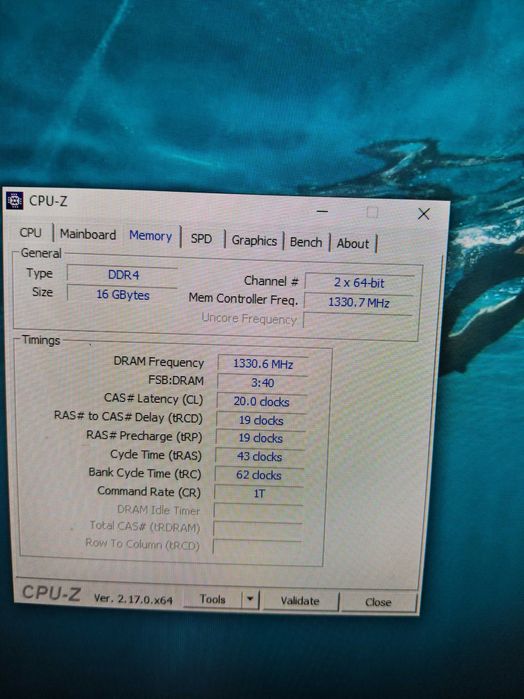Select the 2 x 64-bit channel value
The height and width of the screenshot is (699, 524).
click(359, 283)
